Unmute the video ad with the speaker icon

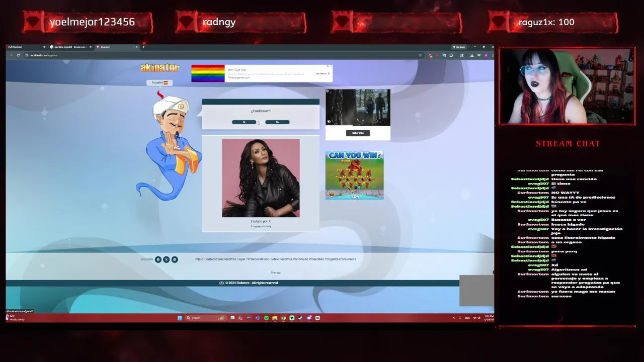pos(329,122)
